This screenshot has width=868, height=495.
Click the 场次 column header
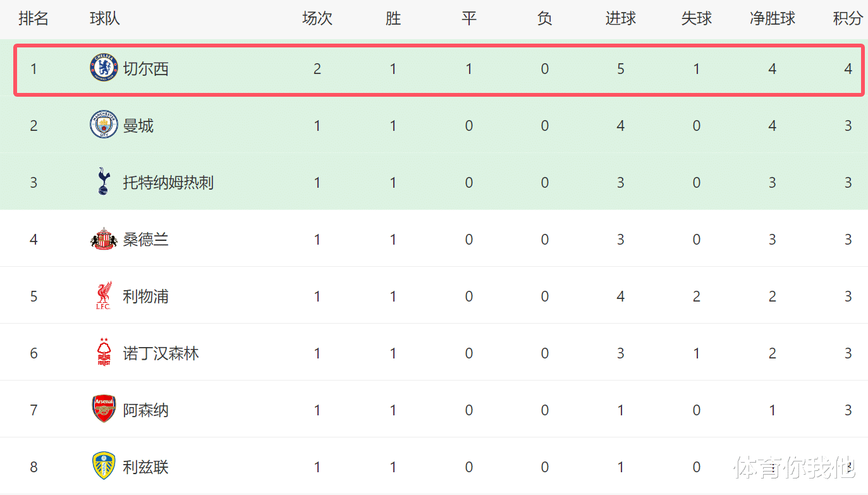317,19
